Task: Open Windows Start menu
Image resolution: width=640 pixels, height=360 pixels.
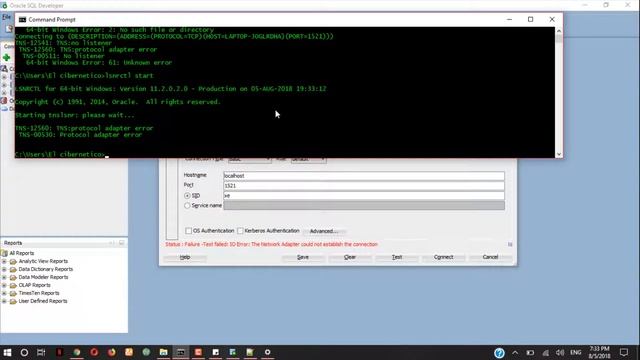Action: [7, 352]
